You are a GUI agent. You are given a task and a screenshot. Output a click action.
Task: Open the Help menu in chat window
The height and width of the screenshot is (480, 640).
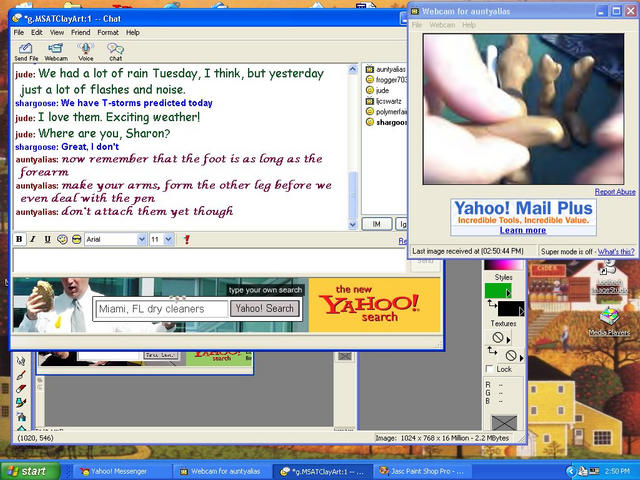pos(132,32)
